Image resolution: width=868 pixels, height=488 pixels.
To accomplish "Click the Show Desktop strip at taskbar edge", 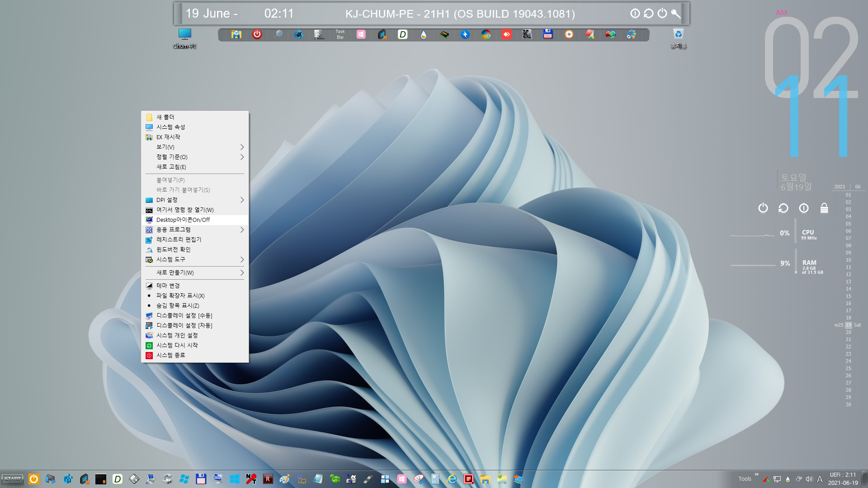I will point(864,479).
